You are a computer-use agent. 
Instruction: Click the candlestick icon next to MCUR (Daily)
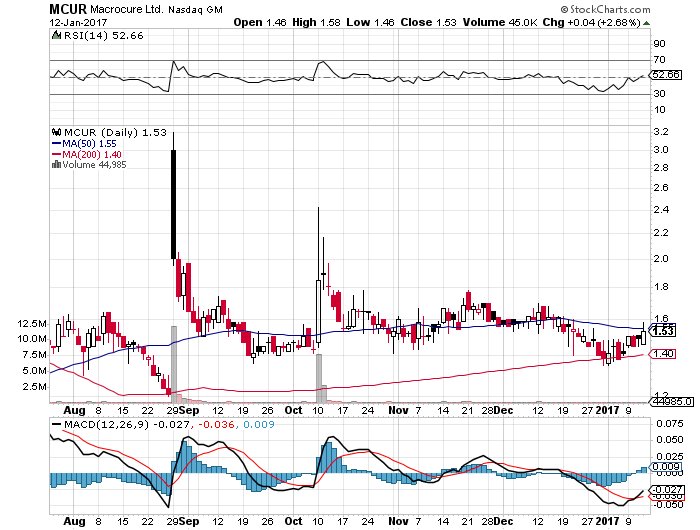[x=56, y=132]
